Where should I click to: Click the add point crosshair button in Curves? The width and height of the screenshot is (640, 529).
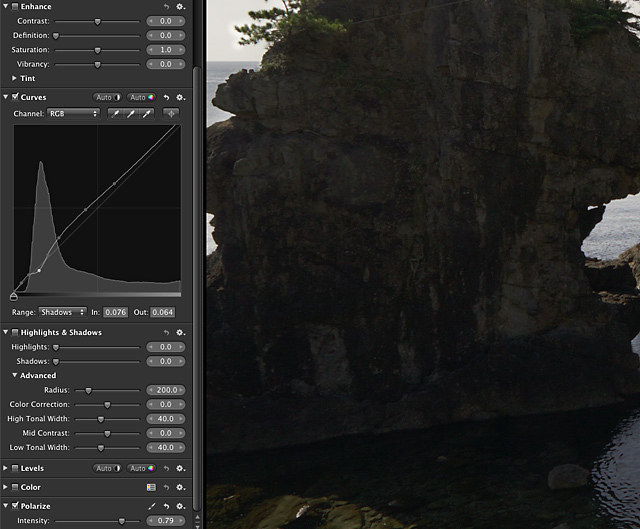[171, 114]
